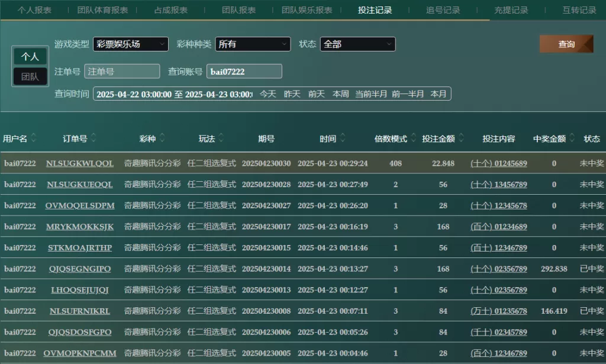Open 团队娱乐报表 tab
The height and width of the screenshot is (364, 606).
[x=307, y=10]
